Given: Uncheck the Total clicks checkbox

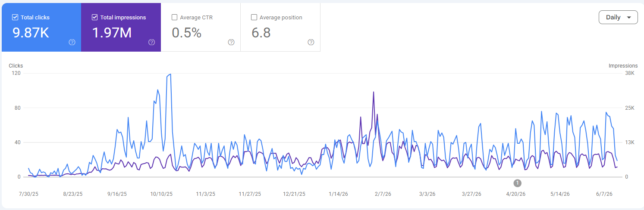Looking at the screenshot, I should coord(15,18).
